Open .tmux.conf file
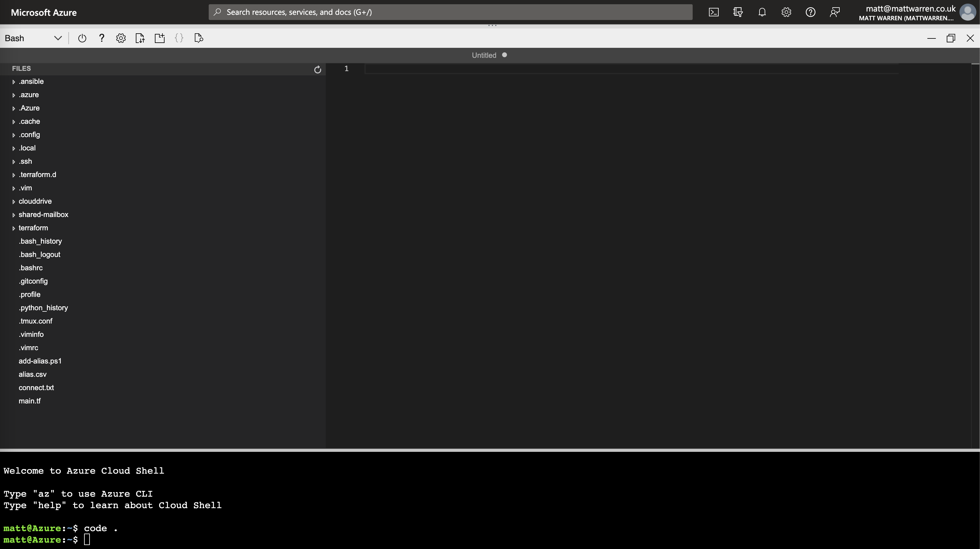 [36, 321]
